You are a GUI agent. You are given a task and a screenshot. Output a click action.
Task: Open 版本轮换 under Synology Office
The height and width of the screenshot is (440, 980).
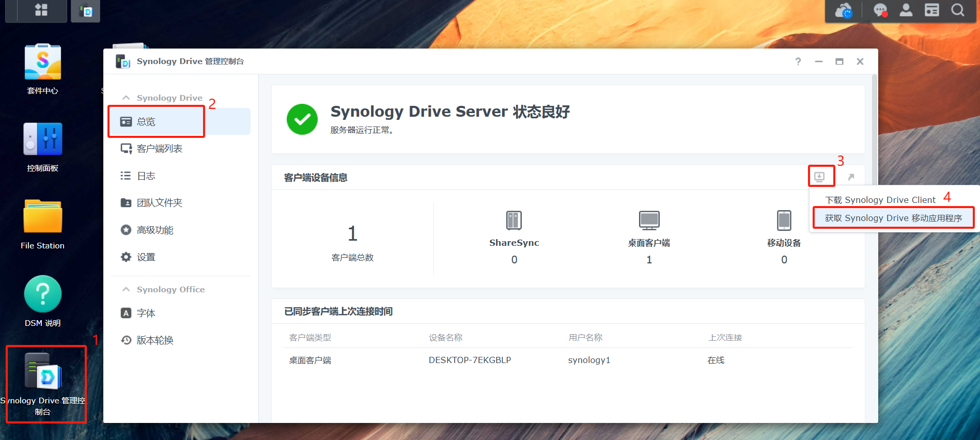[x=181, y=340]
